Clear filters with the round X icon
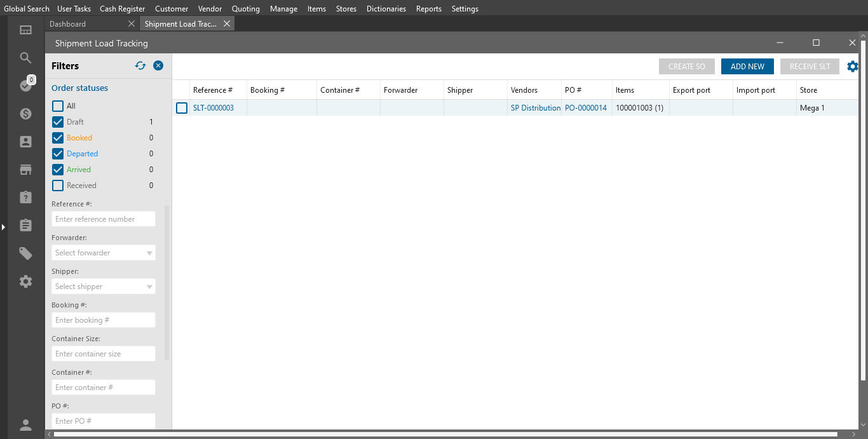 point(158,65)
